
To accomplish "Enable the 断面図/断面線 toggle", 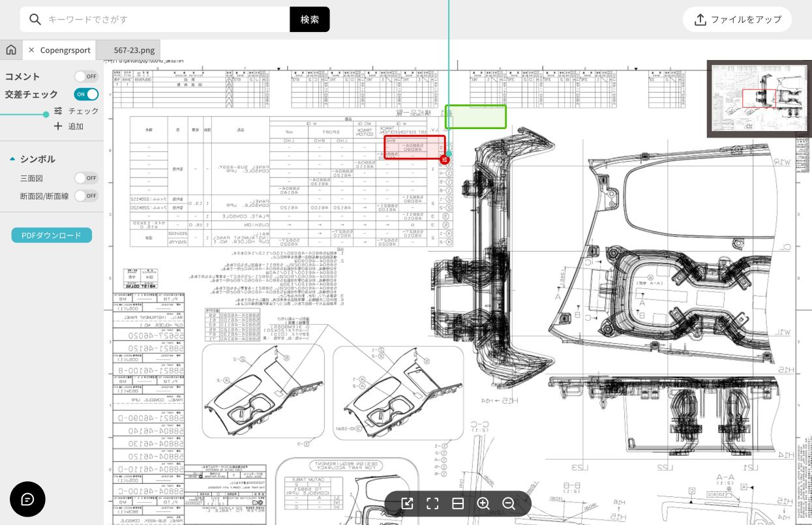I will 86,196.
